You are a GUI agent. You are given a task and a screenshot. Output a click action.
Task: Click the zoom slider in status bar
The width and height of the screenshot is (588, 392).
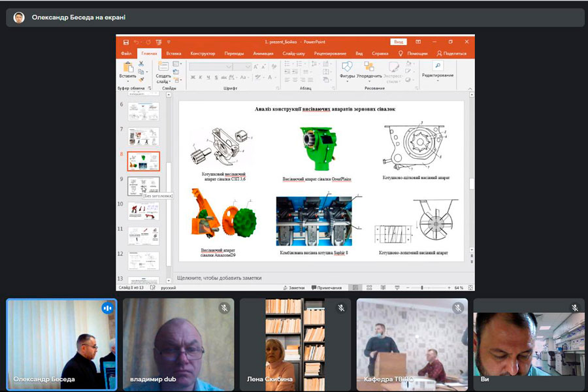pyautogui.click(x=423, y=287)
